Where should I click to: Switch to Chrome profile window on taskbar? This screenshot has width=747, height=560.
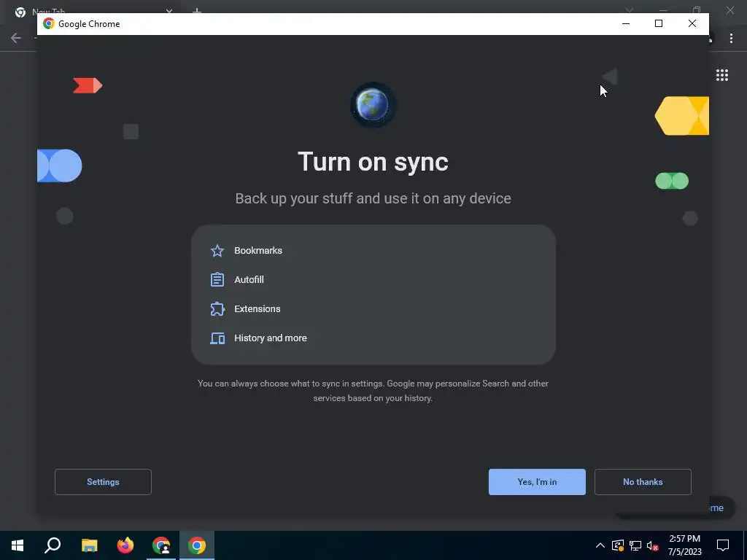161,545
